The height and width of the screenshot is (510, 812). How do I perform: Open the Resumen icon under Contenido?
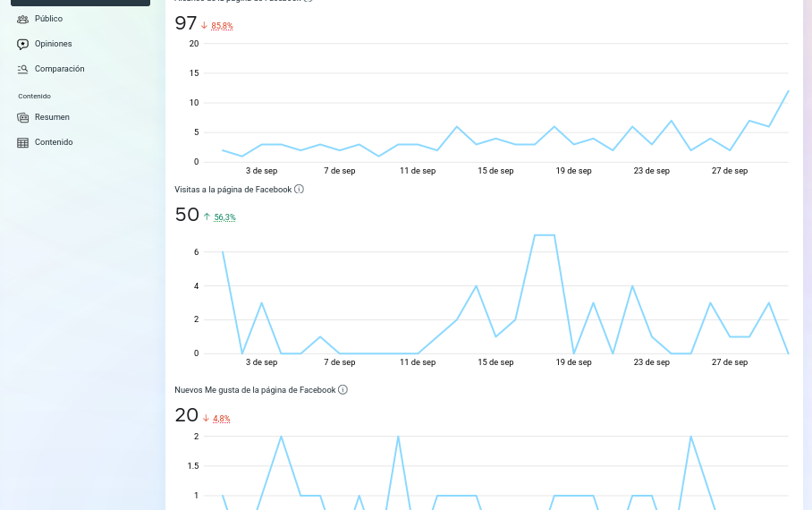click(22, 117)
